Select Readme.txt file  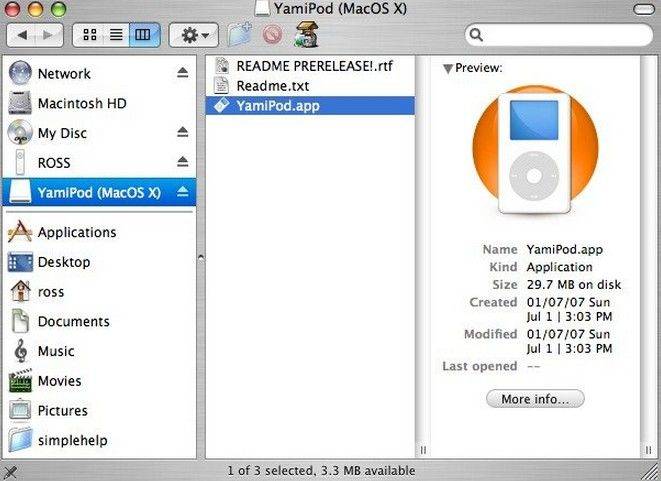click(x=310, y=86)
